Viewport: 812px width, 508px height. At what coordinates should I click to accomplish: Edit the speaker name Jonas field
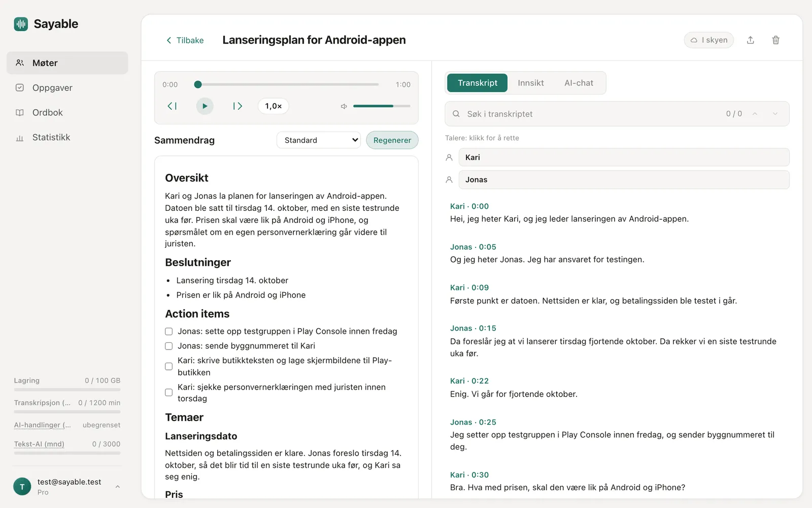624,180
